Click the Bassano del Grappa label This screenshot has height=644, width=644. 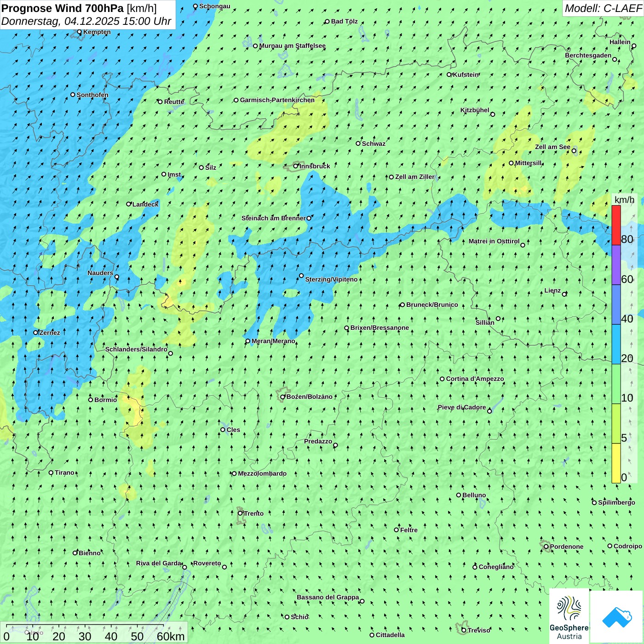click(328, 597)
